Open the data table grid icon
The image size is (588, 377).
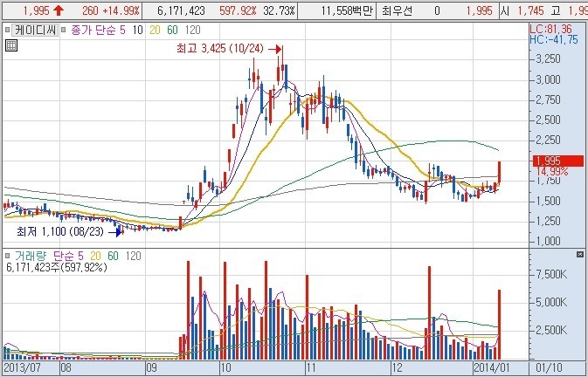[11, 45]
